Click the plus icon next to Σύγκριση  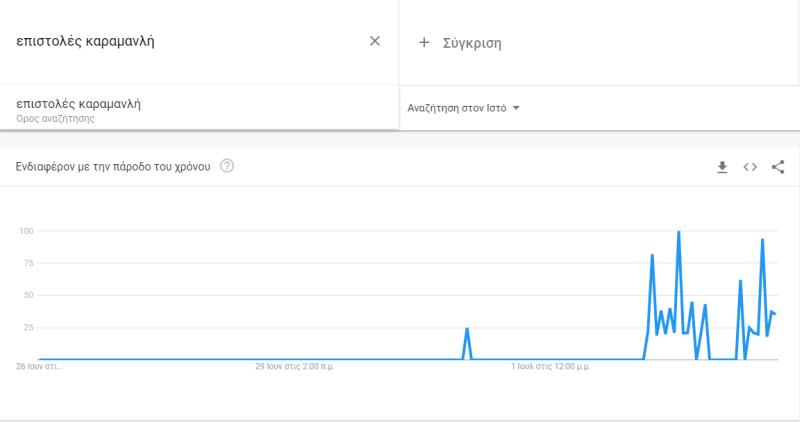pyautogui.click(x=423, y=42)
